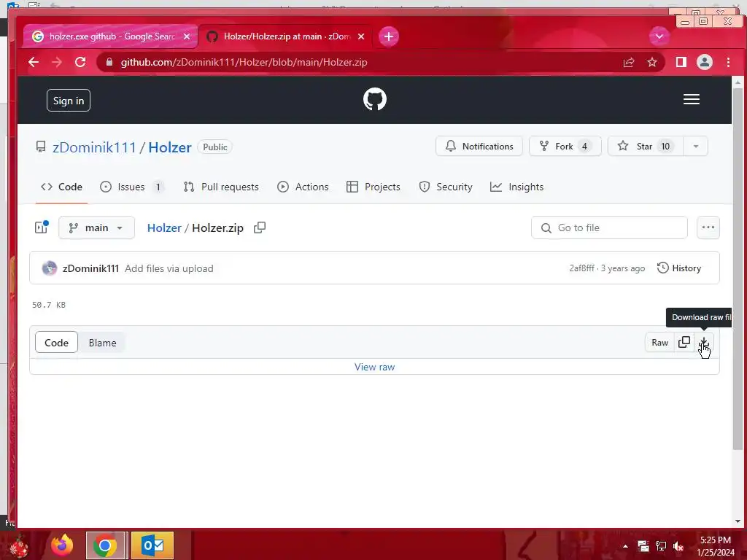Click the network tray icon

661,546
